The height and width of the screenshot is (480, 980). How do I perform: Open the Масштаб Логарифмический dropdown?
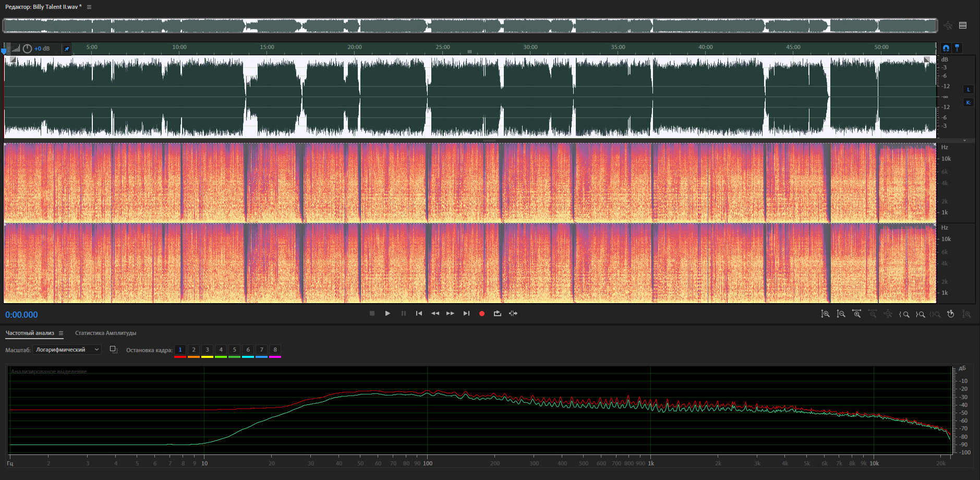pyautogui.click(x=67, y=350)
